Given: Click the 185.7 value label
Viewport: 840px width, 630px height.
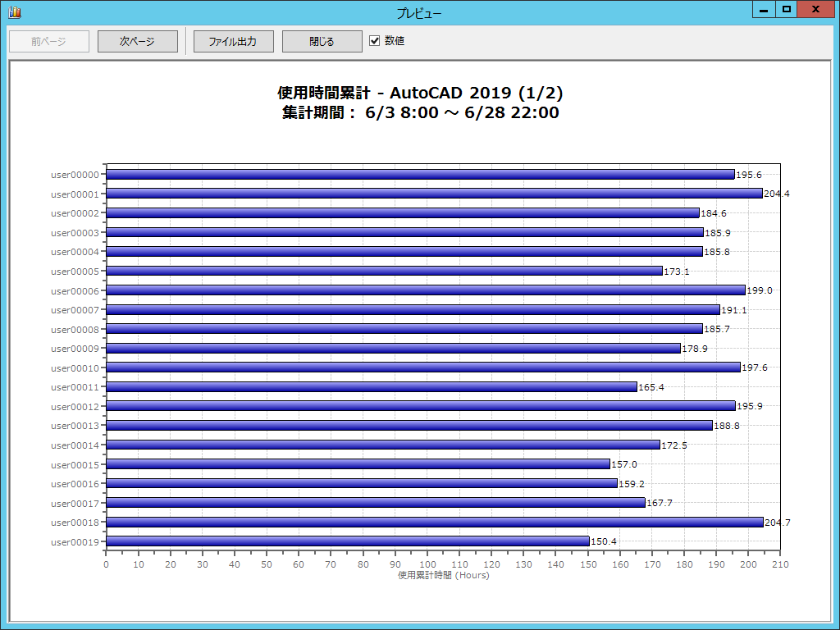Looking at the screenshot, I should (717, 329).
